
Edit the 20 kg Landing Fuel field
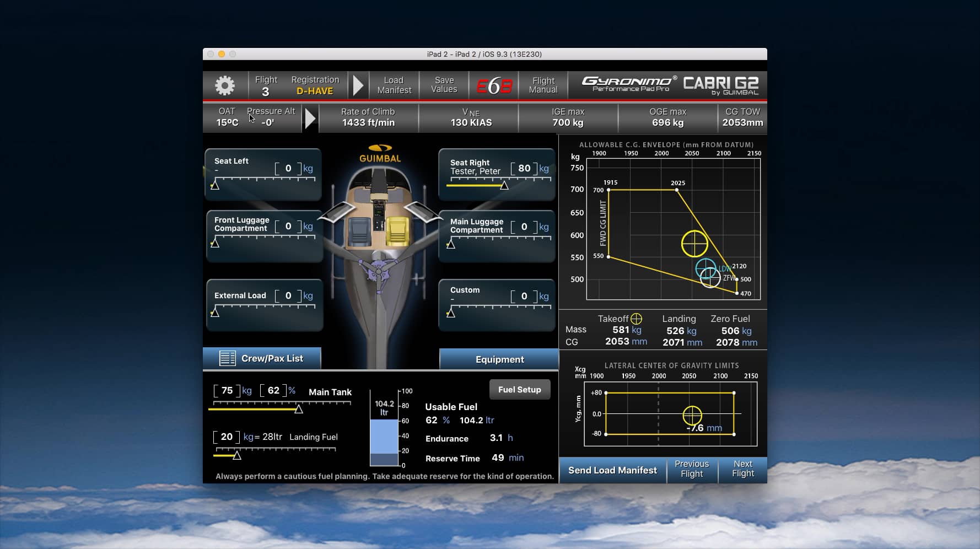[226, 437]
